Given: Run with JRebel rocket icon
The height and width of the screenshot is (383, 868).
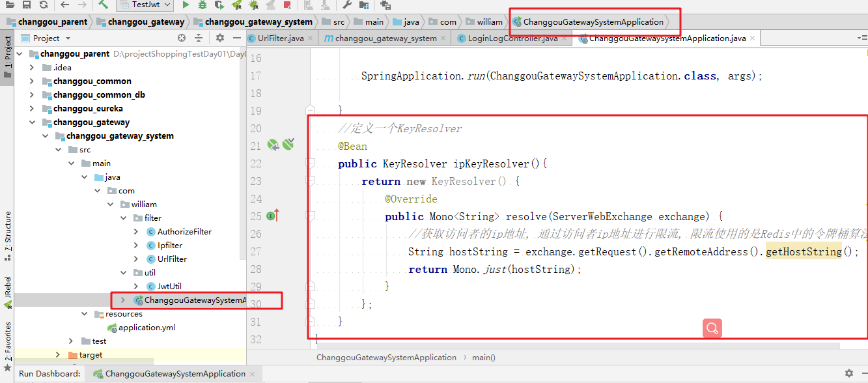Looking at the screenshot, I should (236, 5).
